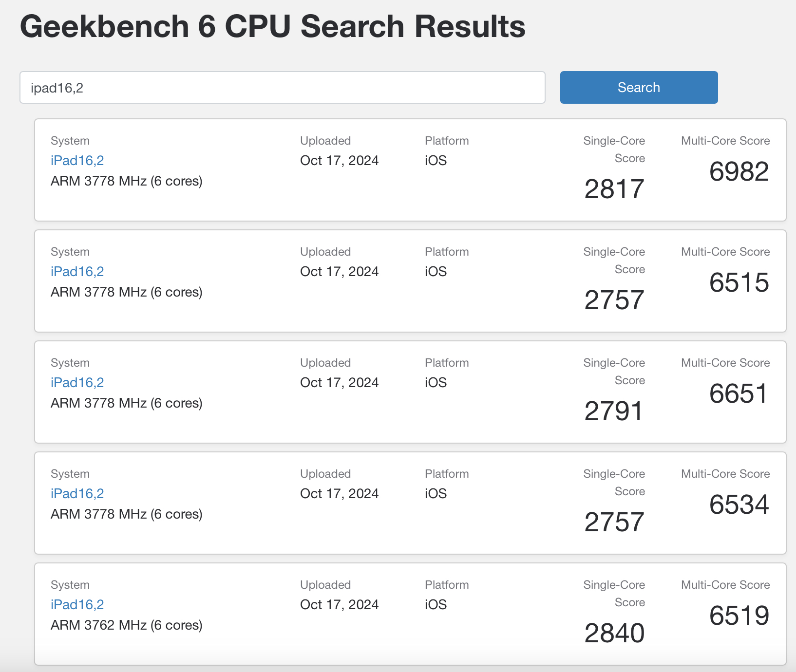Click single-core score 2757 beside multi-core 6534
Image resolution: width=796 pixels, height=672 pixels.
click(614, 522)
